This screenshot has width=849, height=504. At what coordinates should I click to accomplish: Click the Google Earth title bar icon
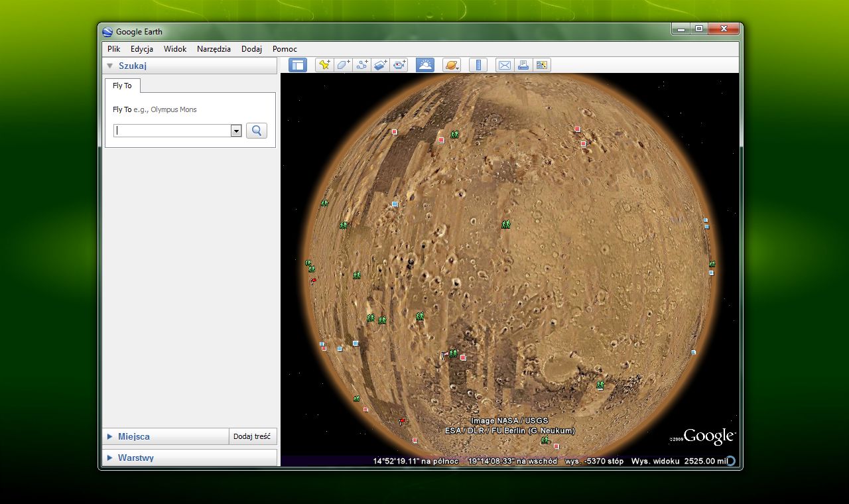coord(107,32)
